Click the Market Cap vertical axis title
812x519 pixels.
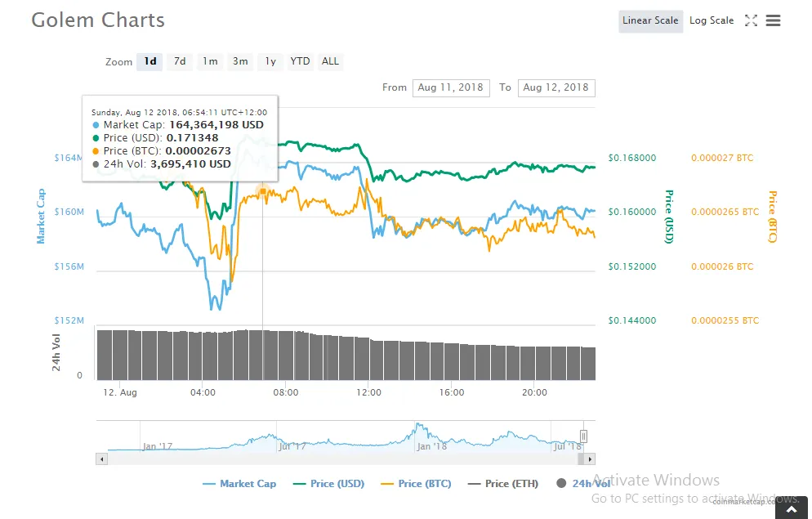point(40,216)
